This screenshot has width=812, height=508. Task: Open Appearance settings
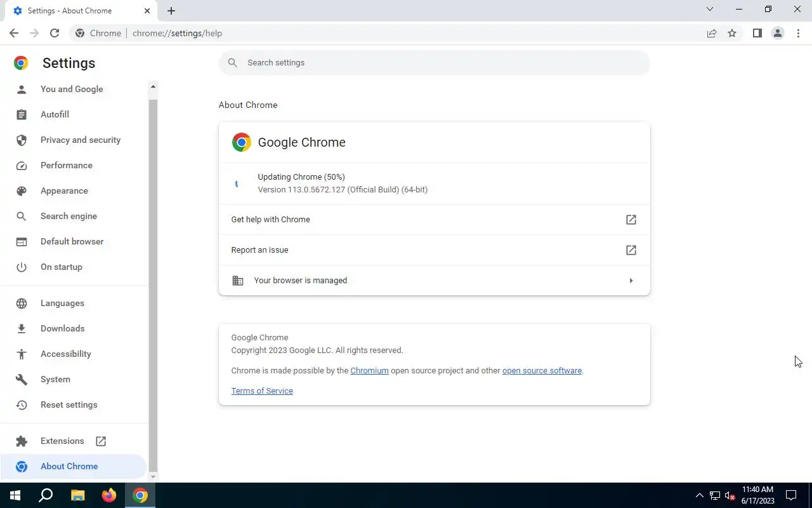tap(64, 190)
